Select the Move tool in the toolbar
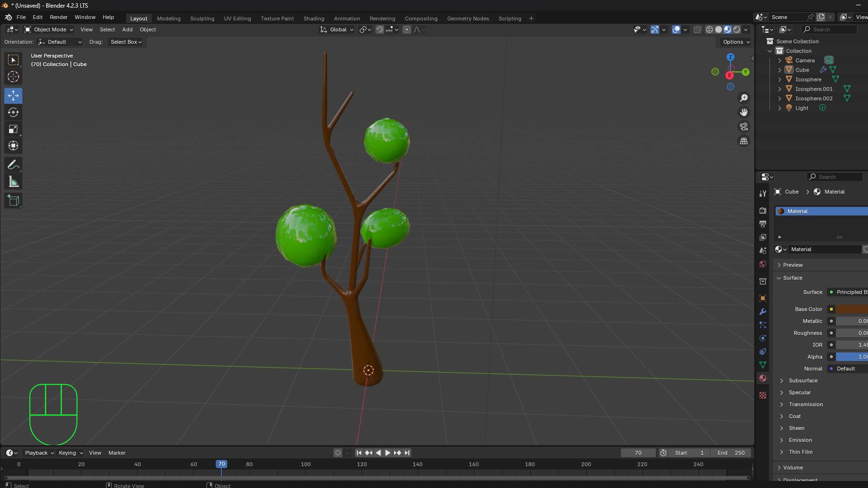 [13, 96]
